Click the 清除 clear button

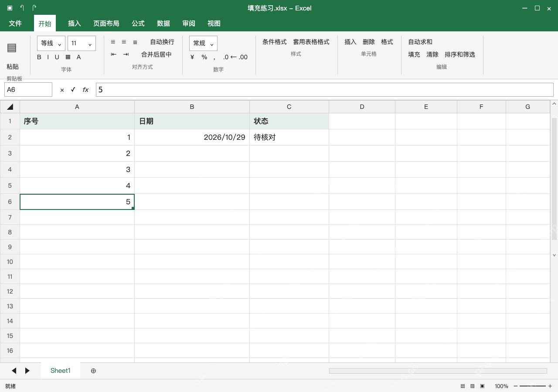pyautogui.click(x=432, y=54)
